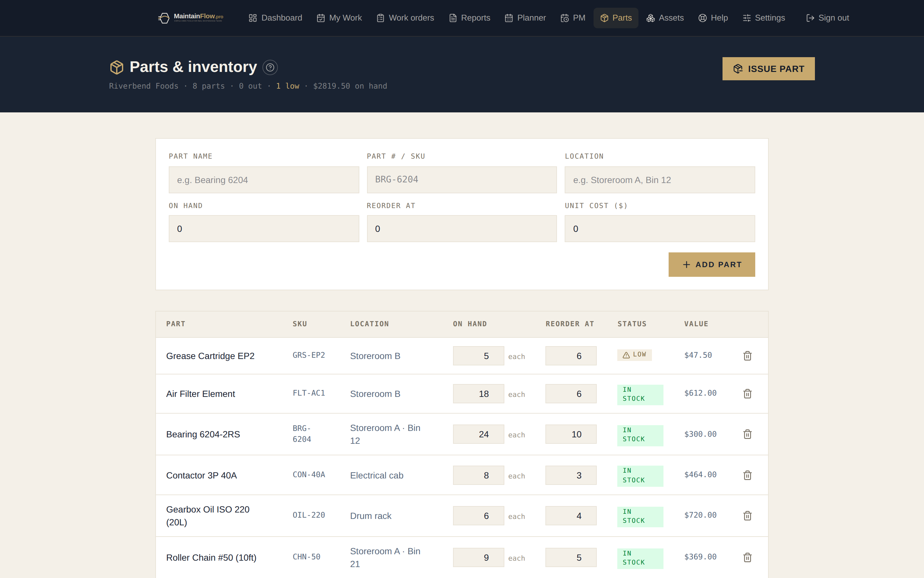The width and height of the screenshot is (924, 578).
Task: Click the Bearing 6204-2RS part name
Action: click(x=203, y=434)
